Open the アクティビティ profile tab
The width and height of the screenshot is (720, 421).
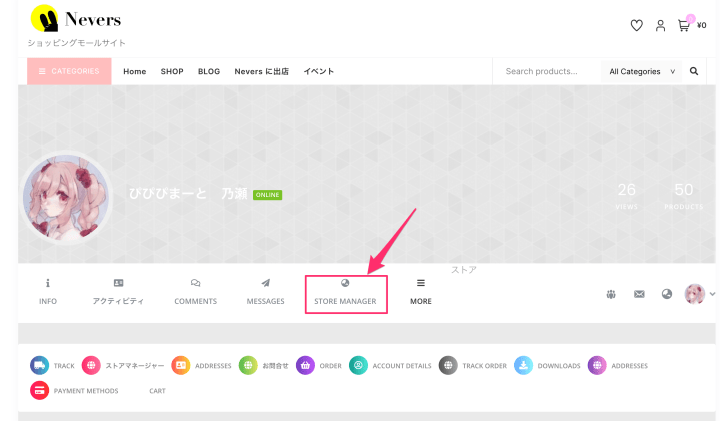click(118, 292)
